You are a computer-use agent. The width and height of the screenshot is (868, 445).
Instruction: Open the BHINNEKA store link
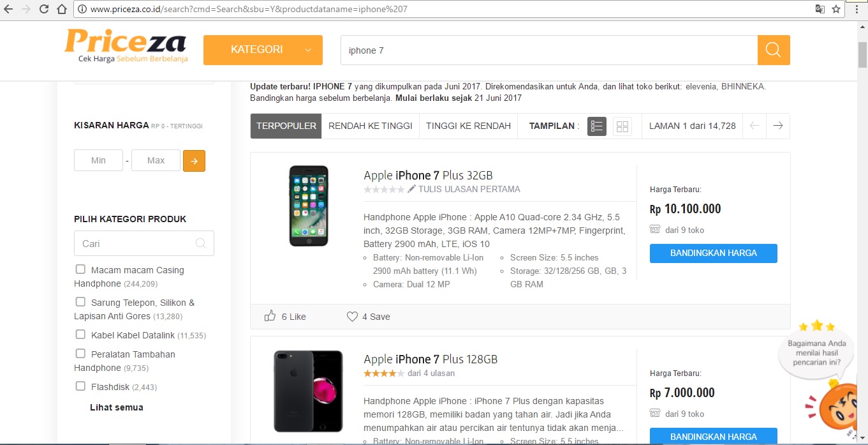point(743,86)
